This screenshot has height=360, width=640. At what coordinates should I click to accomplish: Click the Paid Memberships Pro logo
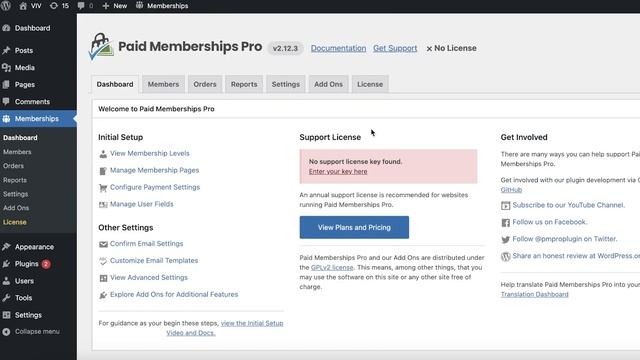pyautogui.click(x=101, y=47)
